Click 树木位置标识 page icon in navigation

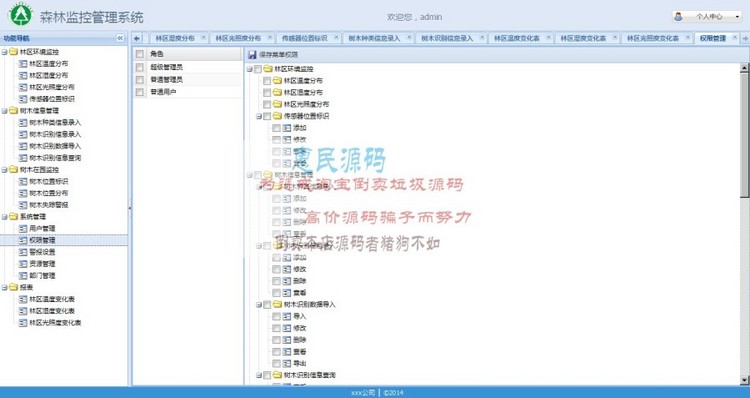[x=22, y=181]
